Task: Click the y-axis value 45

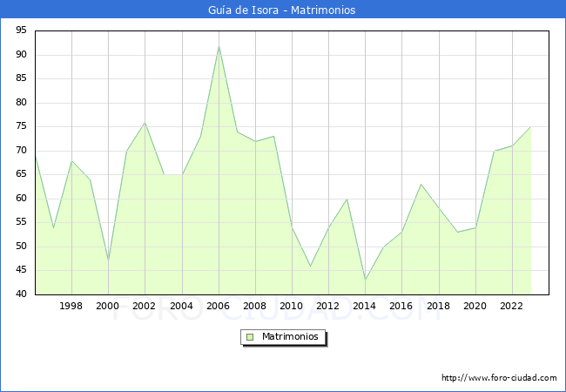Action: (21, 270)
